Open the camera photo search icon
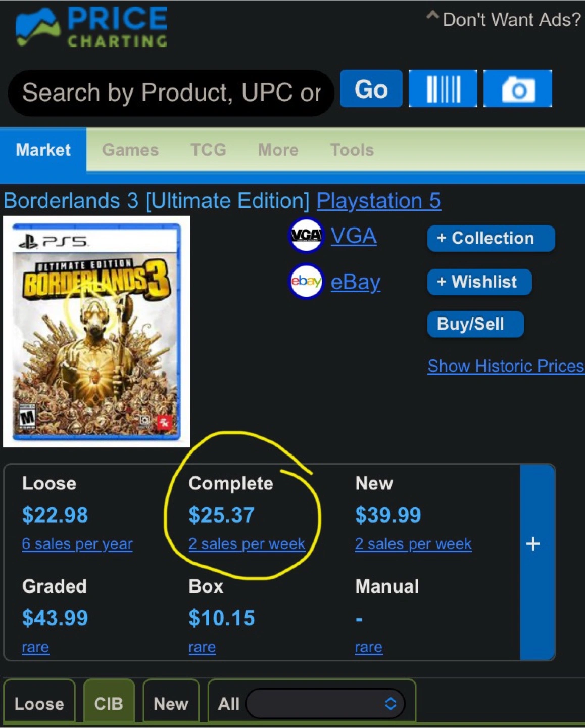The image size is (585, 728). [x=518, y=89]
